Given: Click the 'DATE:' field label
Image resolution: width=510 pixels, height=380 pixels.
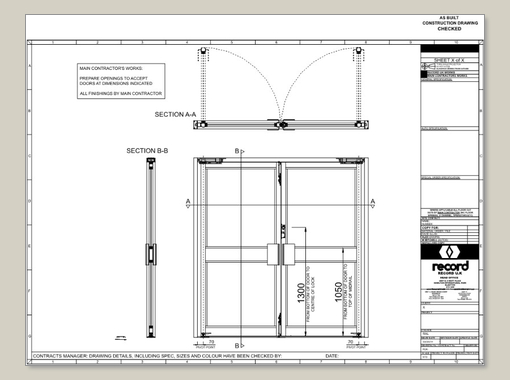Looking at the screenshot, I should (332, 356).
